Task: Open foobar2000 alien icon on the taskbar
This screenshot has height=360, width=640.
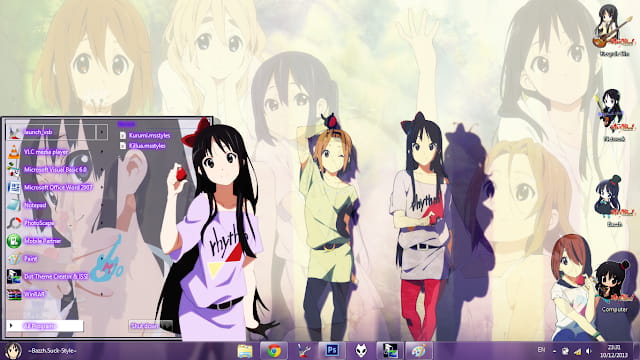Action: pyautogui.click(x=361, y=351)
